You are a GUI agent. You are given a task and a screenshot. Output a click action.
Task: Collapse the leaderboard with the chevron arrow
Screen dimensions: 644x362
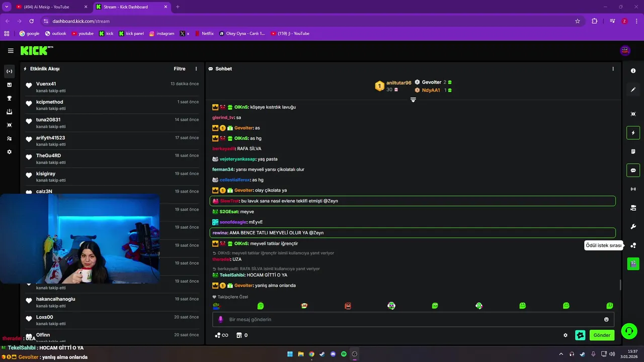(413, 100)
